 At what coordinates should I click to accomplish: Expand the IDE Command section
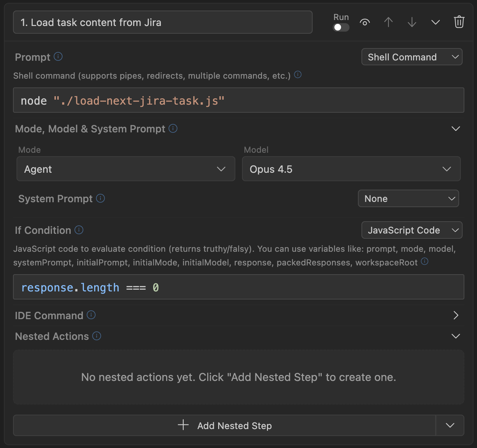pos(456,315)
